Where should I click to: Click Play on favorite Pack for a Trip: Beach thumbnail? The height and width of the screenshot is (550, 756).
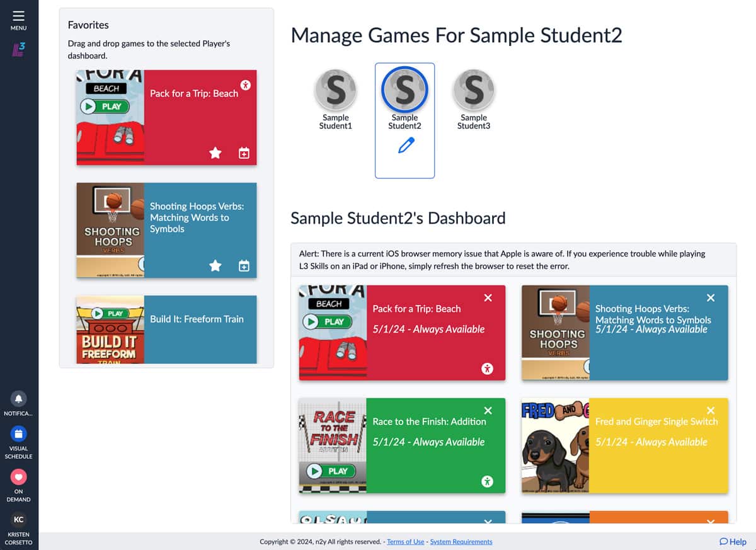[x=105, y=106]
